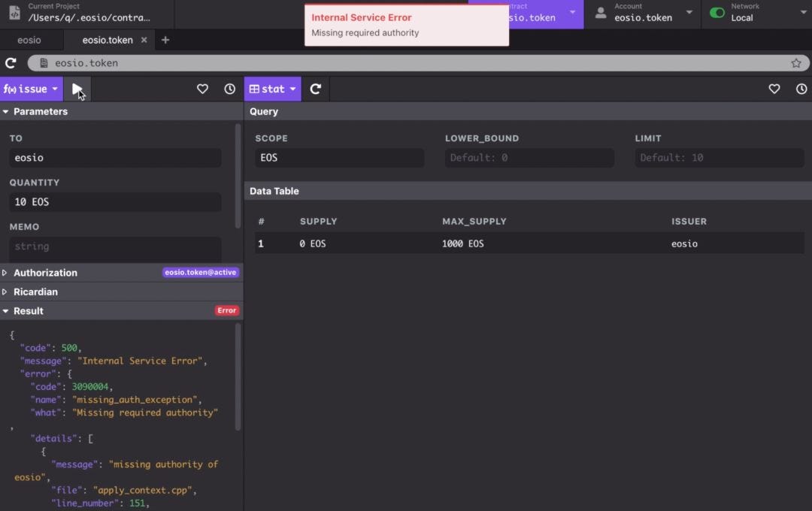Click apply_context.cpp file name in result
Screen dimensions: 812x511
point(142,490)
